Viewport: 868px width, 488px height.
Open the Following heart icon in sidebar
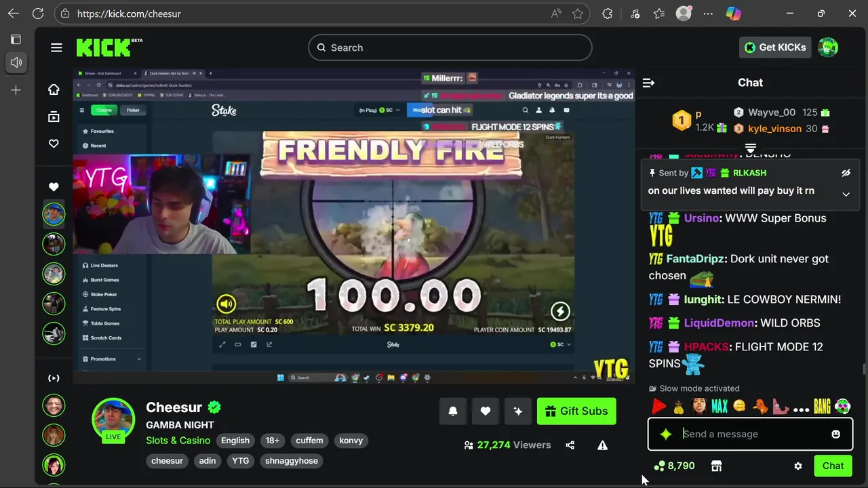coord(54,144)
